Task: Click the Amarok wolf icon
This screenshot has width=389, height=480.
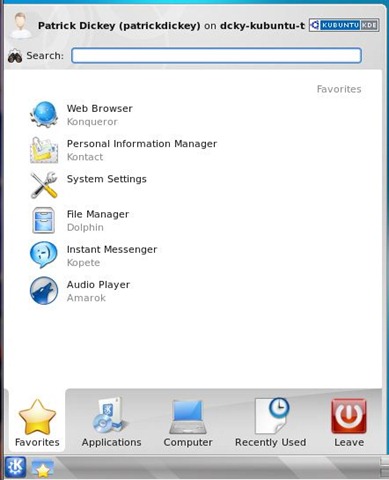Action: [x=44, y=291]
